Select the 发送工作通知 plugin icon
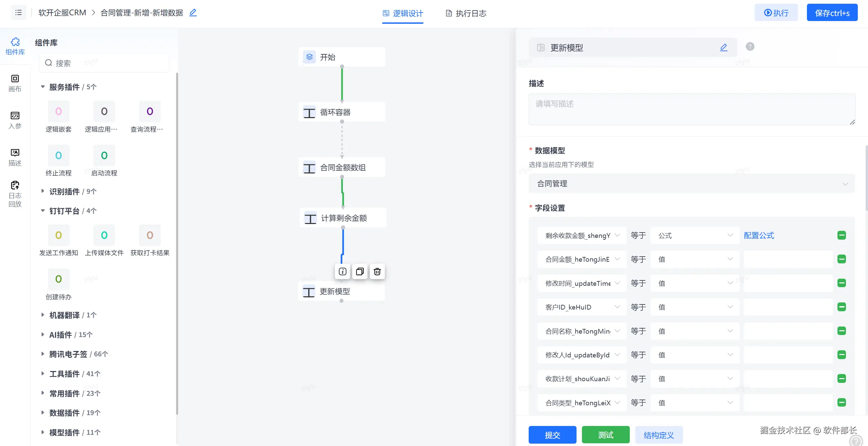868x446 pixels. tap(58, 235)
